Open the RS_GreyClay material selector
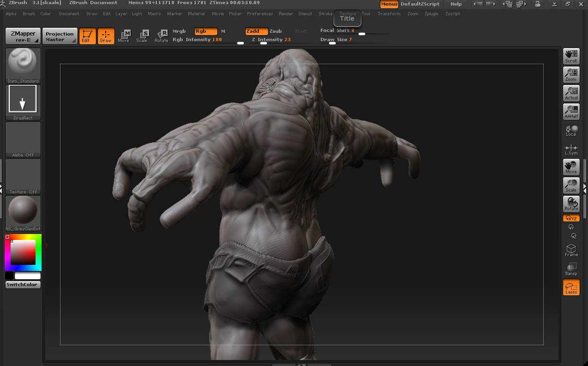 coord(23,213)
